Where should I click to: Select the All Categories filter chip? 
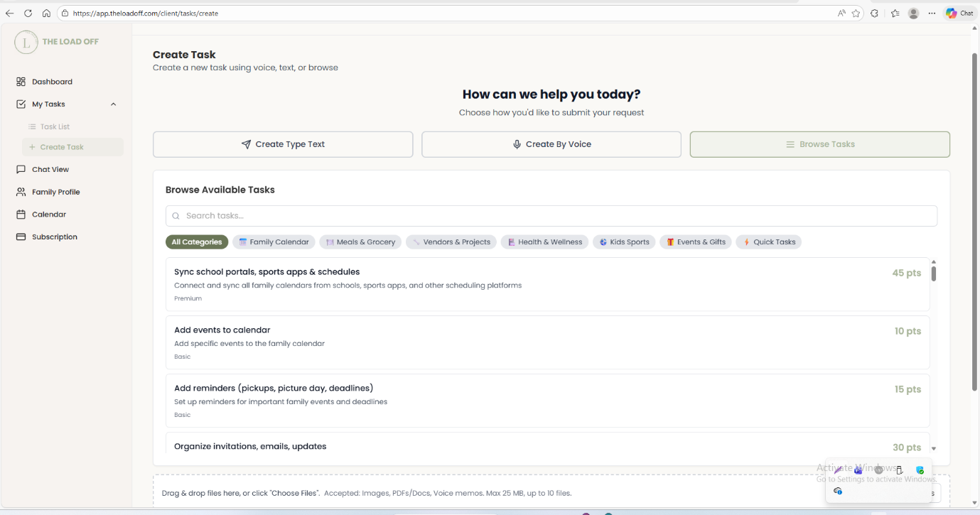click(x=197, y=242)
